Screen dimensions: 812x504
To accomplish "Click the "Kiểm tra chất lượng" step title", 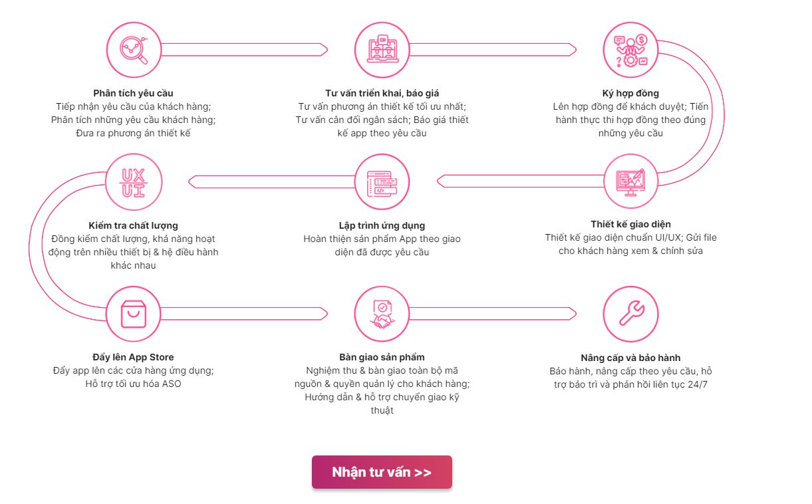I will [133, 225].
